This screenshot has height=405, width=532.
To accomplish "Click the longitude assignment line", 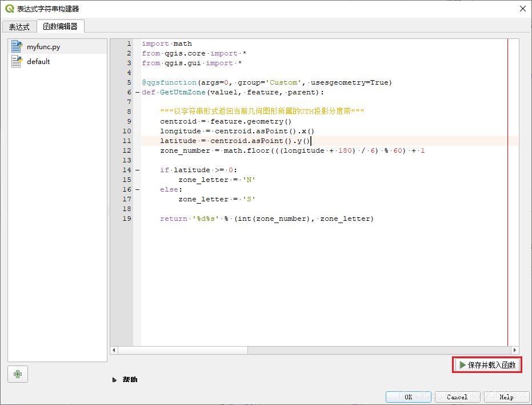I will (238, 131).
